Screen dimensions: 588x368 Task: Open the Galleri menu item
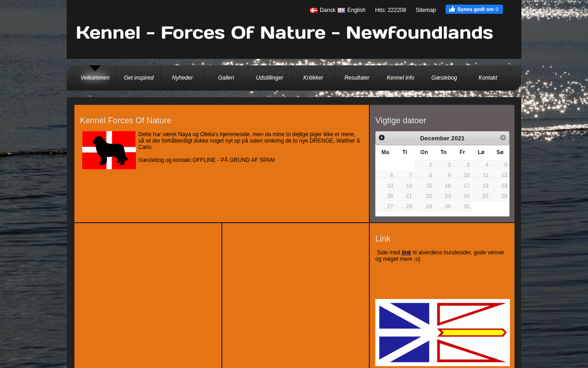(226, 78)
